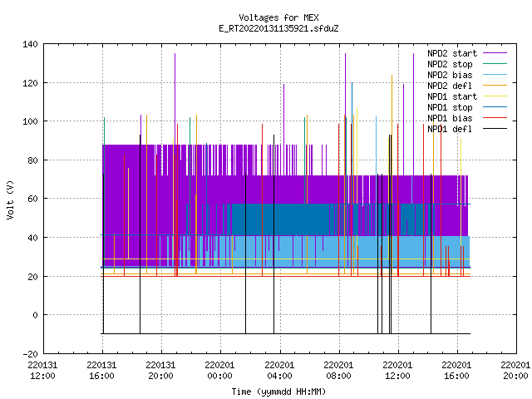This screenshot has width=532, height=399.
Task: Select the 'NPD1 start' legend label
Action: click(x=452, y=96)
